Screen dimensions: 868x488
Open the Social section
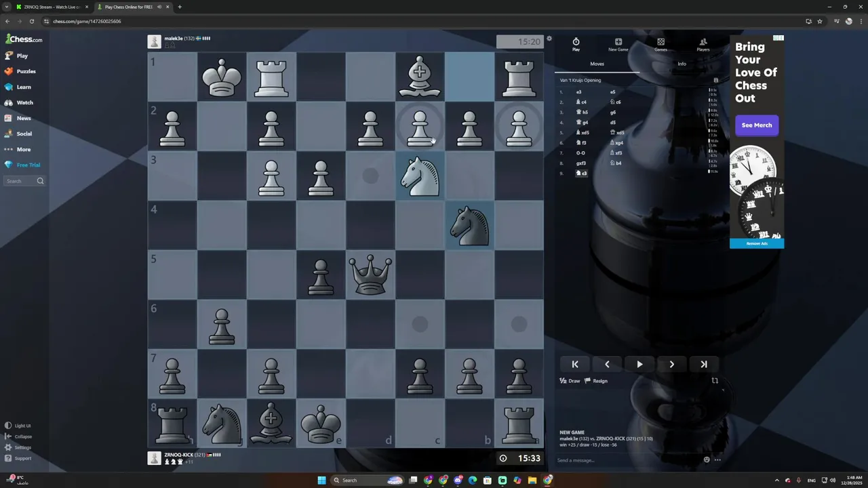point(19,134)
